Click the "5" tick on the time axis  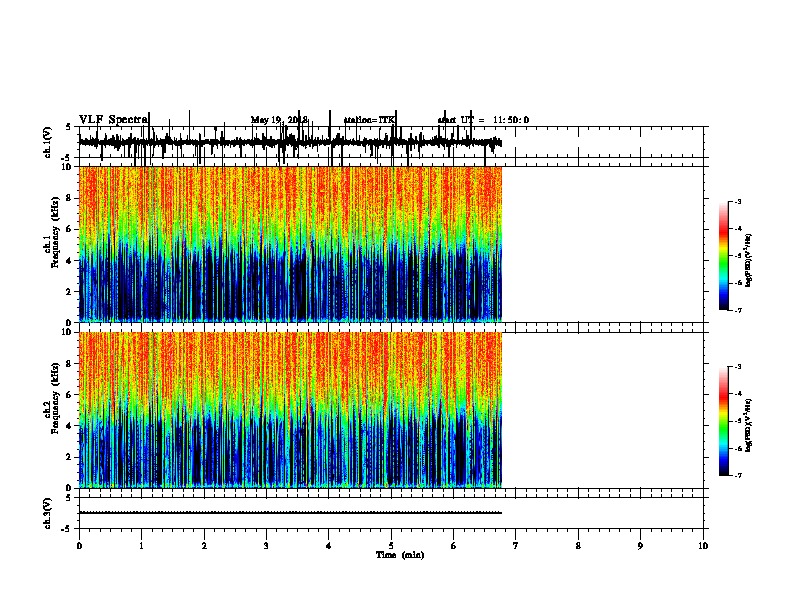tap(391, 546)
